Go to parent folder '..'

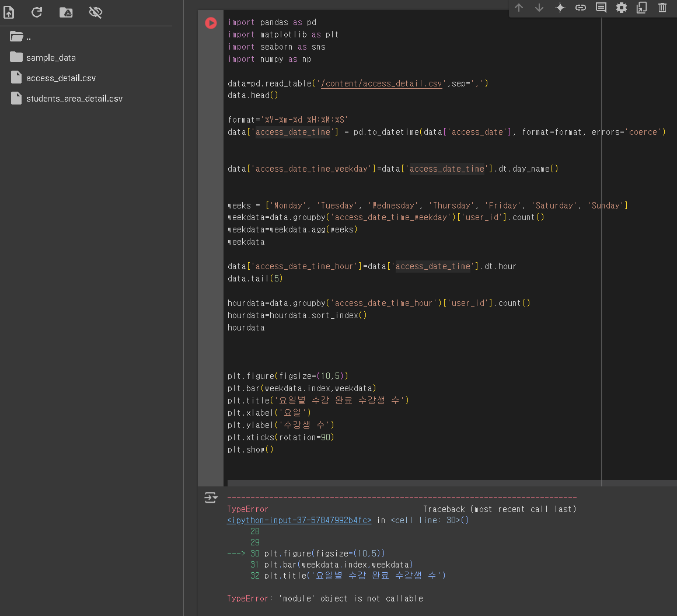click(20, 37)
